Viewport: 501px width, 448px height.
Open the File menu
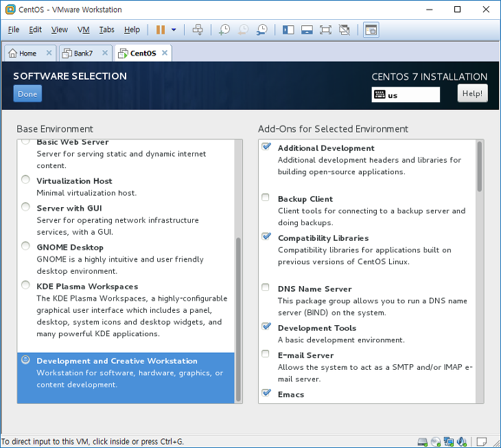coord(14,30)
